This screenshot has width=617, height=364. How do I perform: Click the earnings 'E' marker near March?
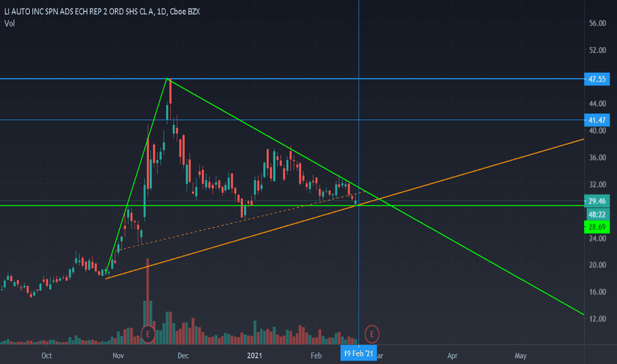tap(371, 334)
